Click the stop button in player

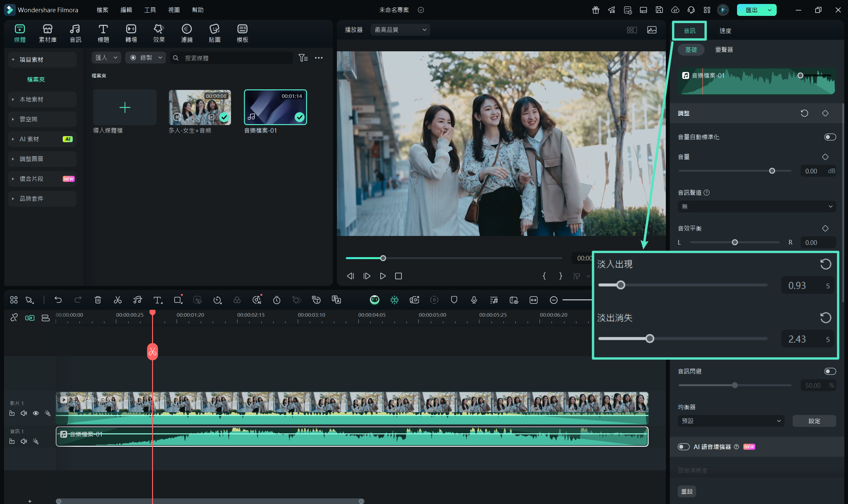tap(398, 276)
